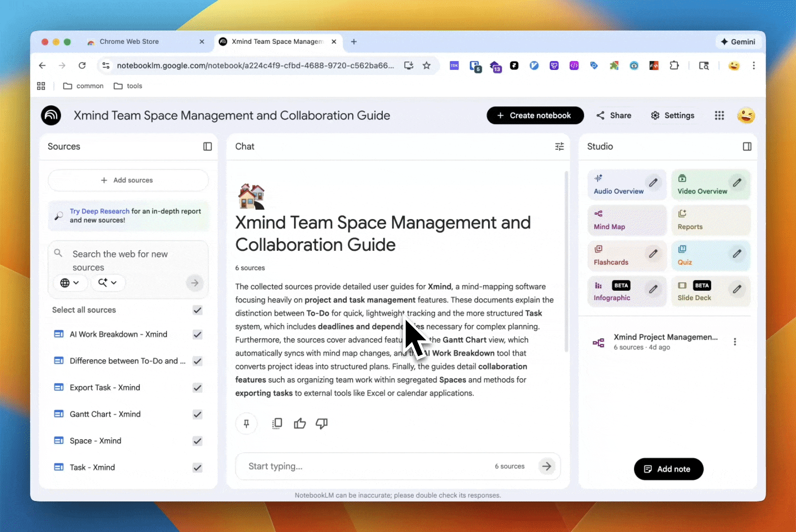Open Chrome three-dot menu
Image resolution: width=796 pixels, height=532 pixels.
pyautogui.click(x=754, y=66)
